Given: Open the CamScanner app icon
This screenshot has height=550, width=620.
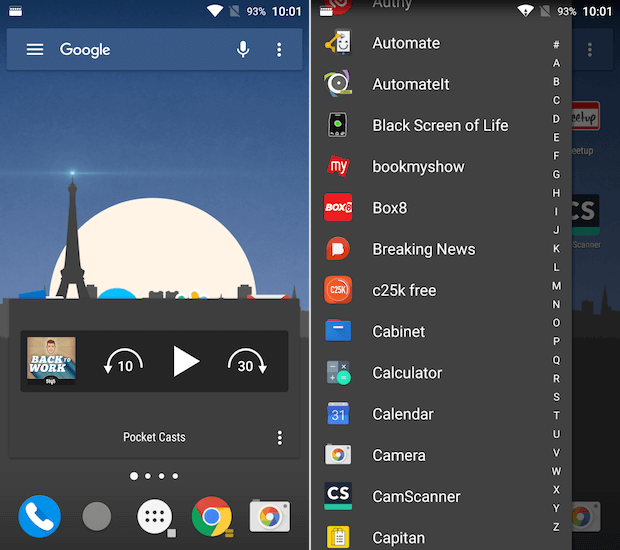Looking at the screenshot, I should pos(338,496).
